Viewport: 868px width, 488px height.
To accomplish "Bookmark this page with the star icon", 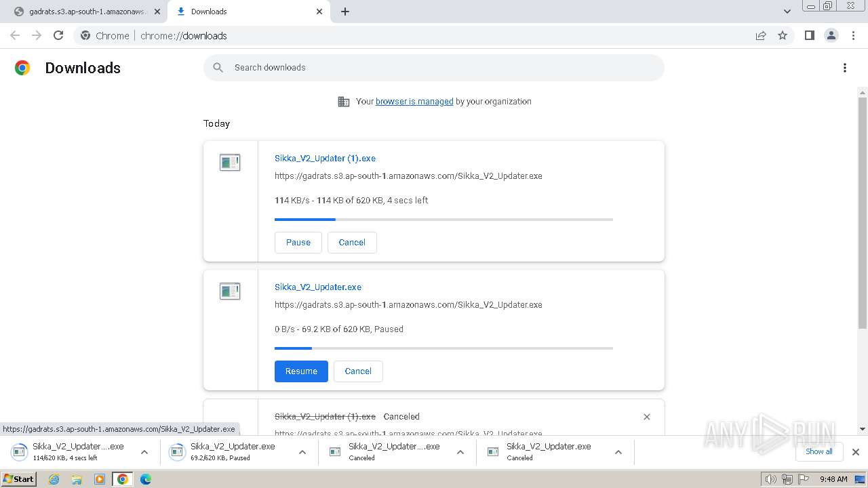I will (x=783, y=36).
